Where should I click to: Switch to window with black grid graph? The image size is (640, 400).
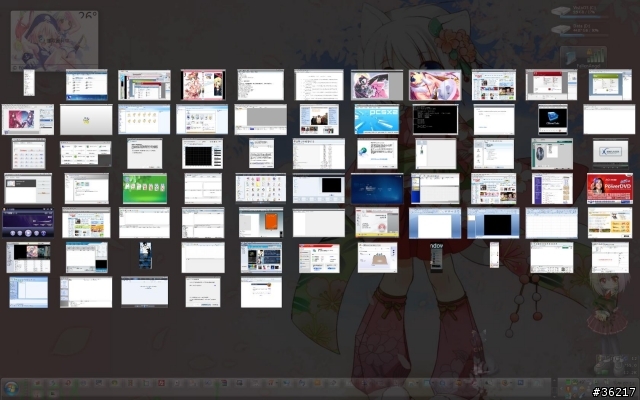tap(202, 154)
